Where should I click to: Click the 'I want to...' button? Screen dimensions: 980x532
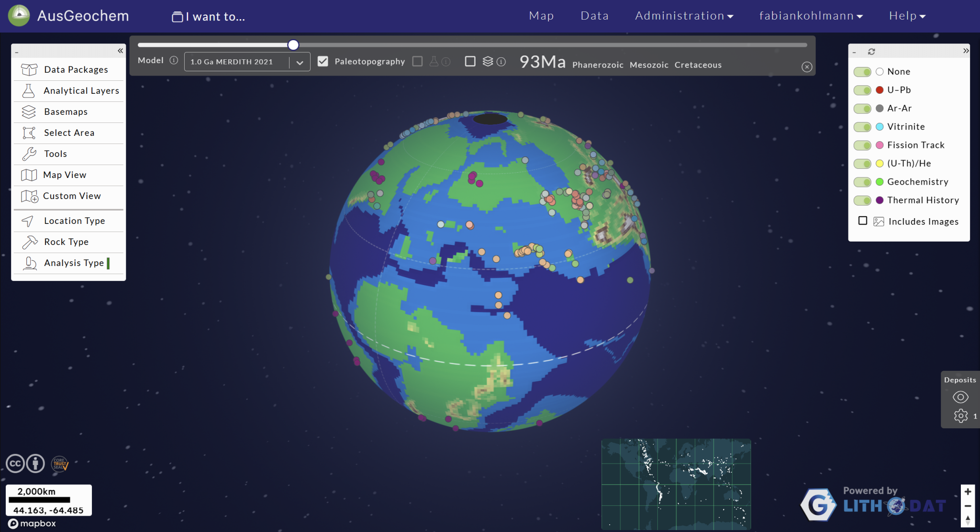pyautogui.click(x=208, y=16)
